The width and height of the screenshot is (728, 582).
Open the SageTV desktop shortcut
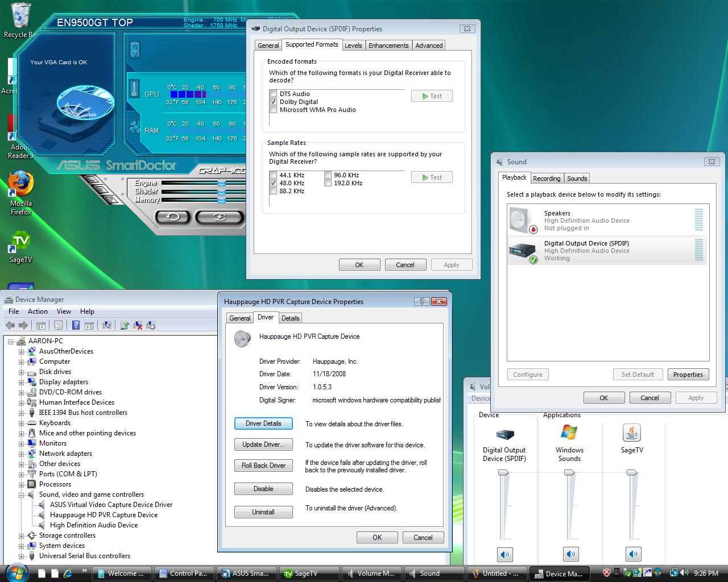21,247
